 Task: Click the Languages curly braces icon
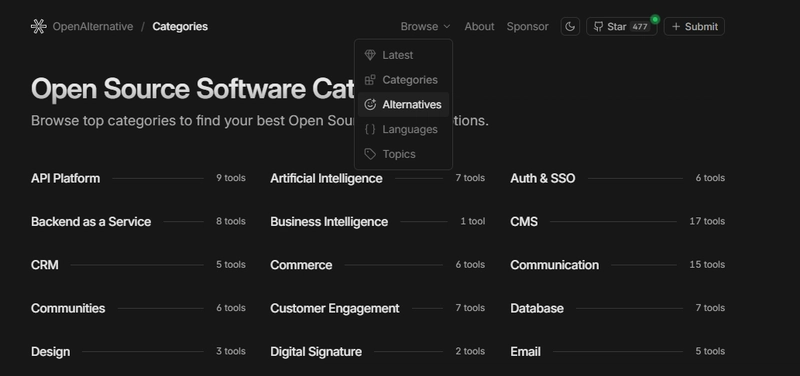[370, 130]
